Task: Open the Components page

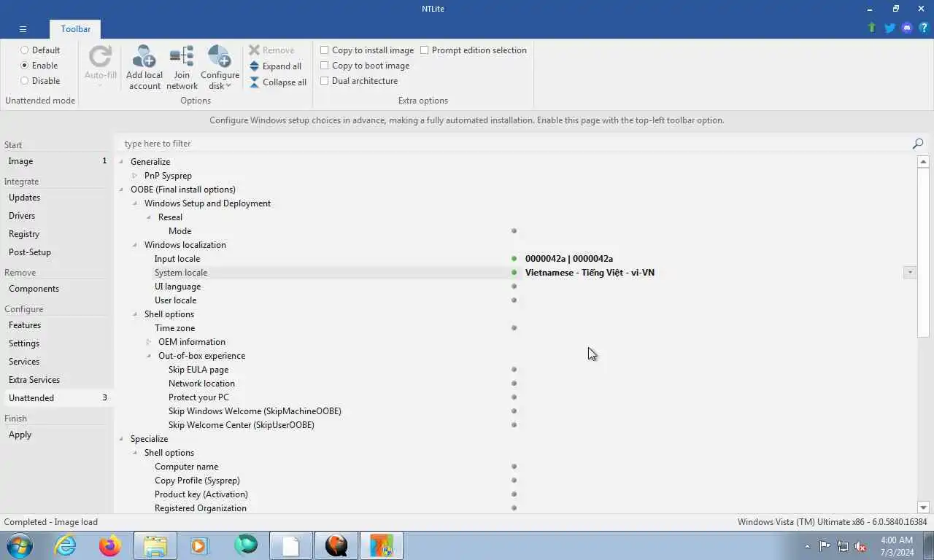Action: [x=57, y=289]
